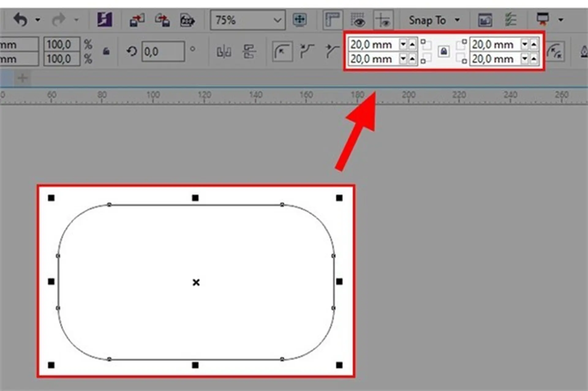This screenshot has height=391, width=588.
Task: Click the Publish to PDF icon
Action: coord(187,20)
